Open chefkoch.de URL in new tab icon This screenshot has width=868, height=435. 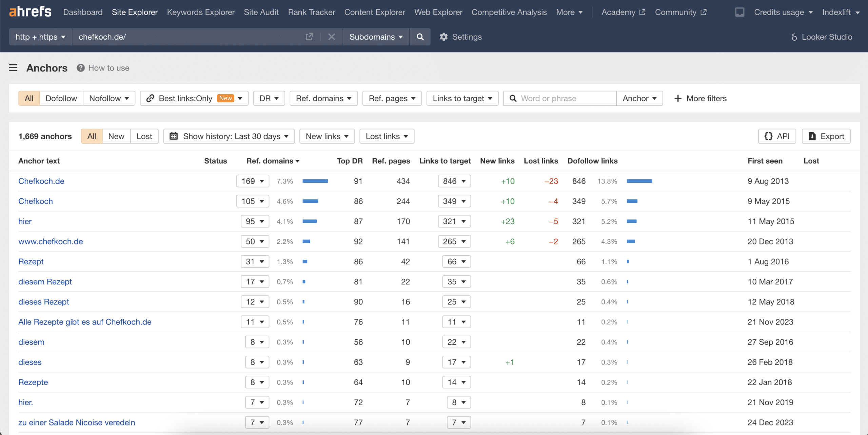tap(309, 37)
